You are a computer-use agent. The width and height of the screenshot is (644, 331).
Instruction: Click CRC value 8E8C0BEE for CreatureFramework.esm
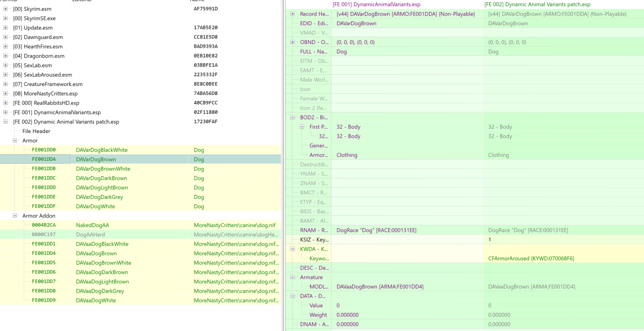(206, 84)
